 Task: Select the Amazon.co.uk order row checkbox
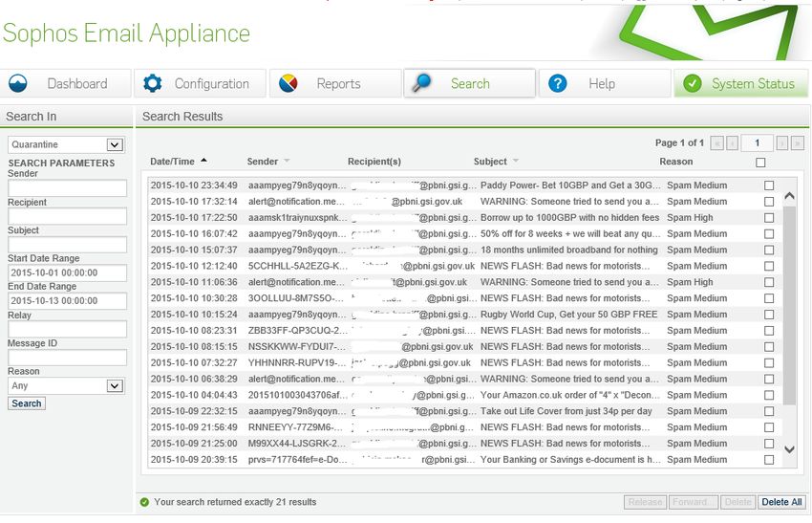(769, 395)
